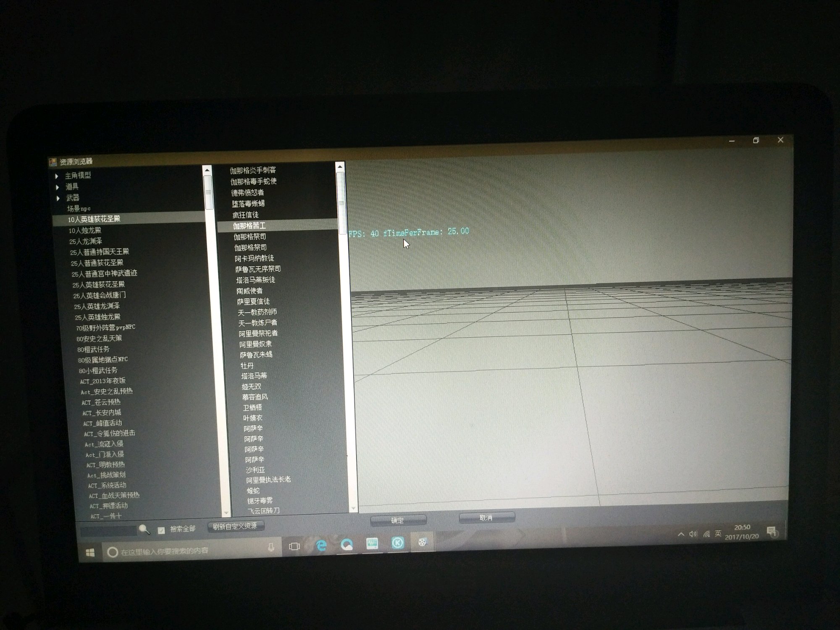The image size is (840, 630).
Task: Select 80安史之乱天策 in the tree
Action: click(x=99, y=339)
